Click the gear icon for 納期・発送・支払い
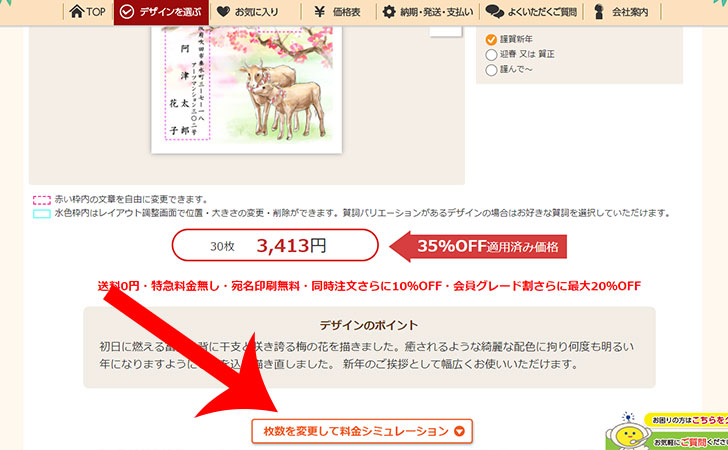Viewport: 728px width, 450px height. tap(389, 12)
